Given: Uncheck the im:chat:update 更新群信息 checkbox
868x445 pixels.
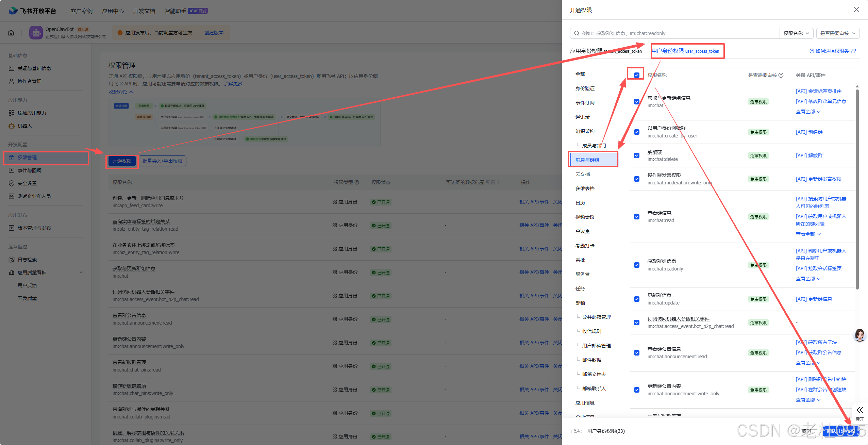Looking at the screenshot, I should click(x=637, y=299).
